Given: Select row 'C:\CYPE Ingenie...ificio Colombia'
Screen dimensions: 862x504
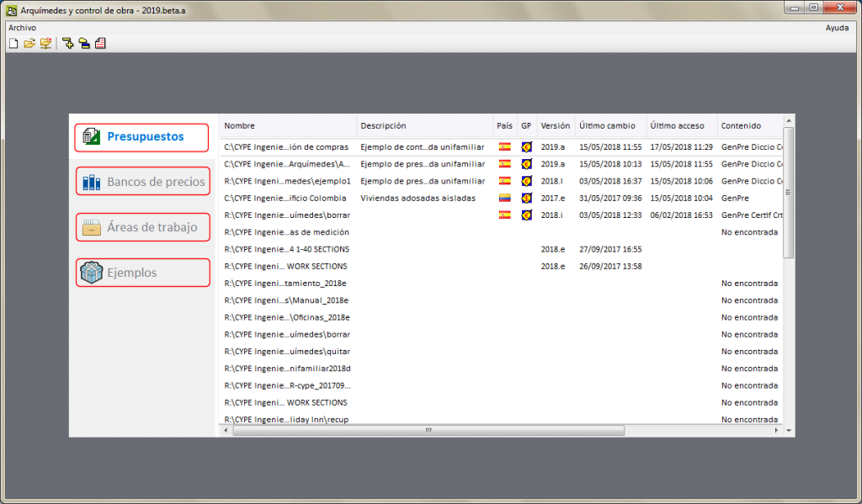Looking at the screenshot, I should (x=501, y=198).
